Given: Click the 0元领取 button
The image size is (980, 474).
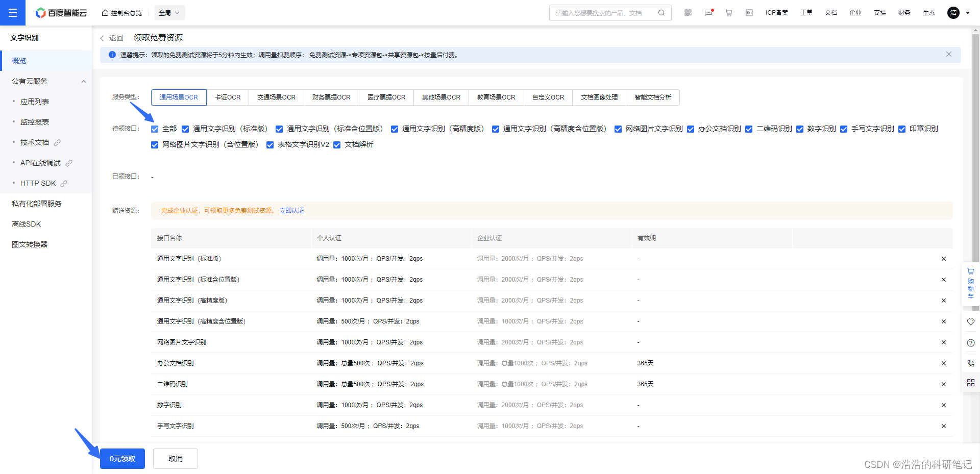Looking at the screenshot, I should 122,459.
